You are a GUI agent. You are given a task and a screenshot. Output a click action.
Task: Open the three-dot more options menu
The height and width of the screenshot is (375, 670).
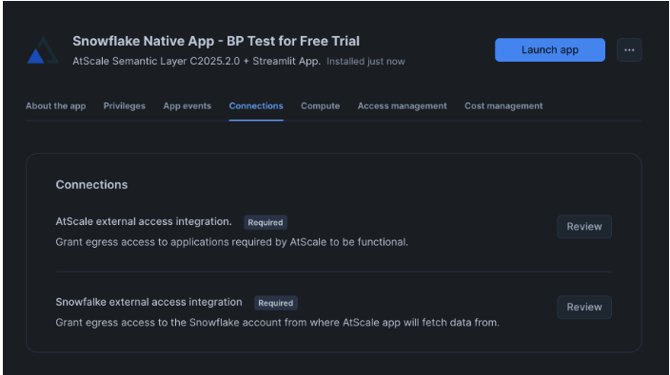pos(629,50)
